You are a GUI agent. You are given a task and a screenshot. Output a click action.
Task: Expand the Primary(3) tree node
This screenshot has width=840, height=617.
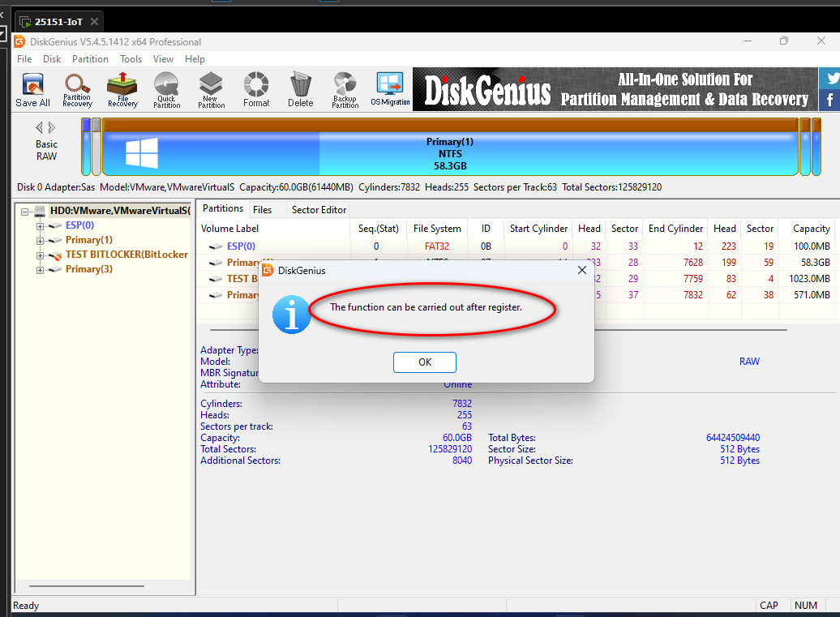40,270
